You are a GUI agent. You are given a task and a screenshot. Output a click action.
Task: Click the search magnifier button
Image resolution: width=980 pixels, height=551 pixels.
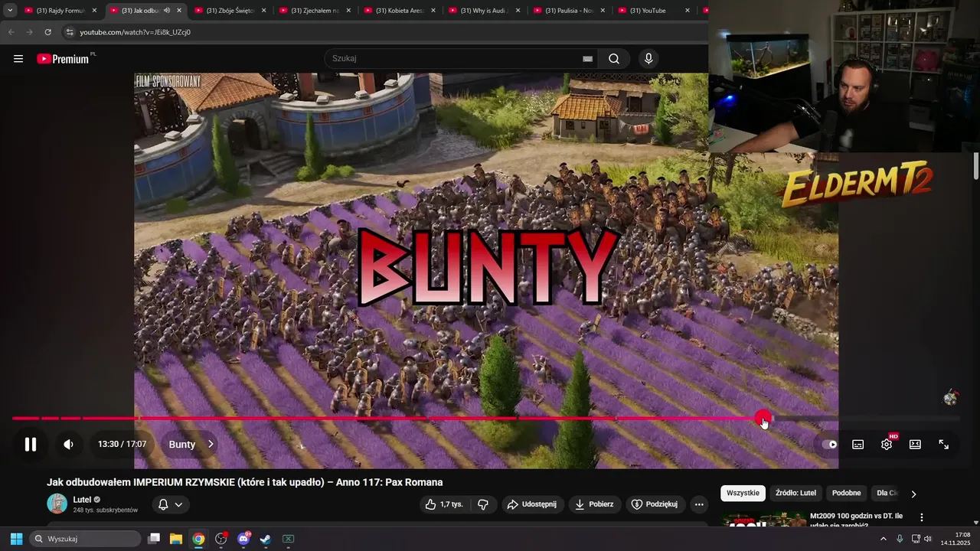pyautogui.click(x=614, y=59)
